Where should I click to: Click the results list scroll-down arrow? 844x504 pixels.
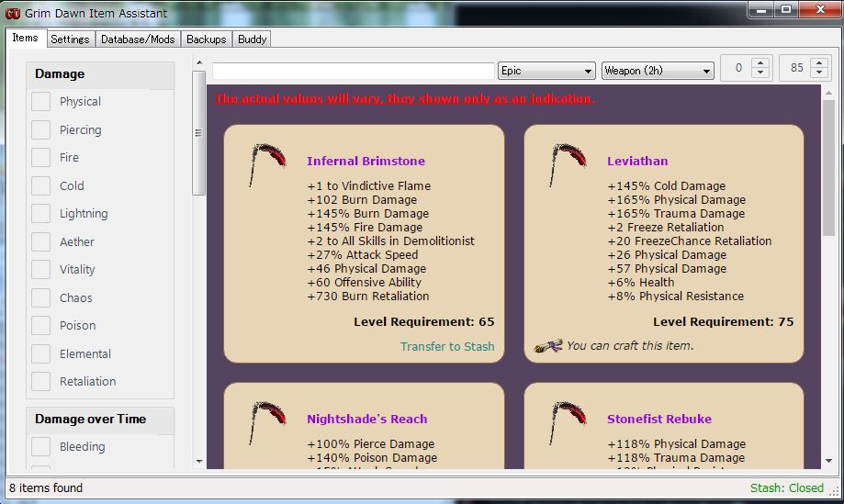point(829,461)
